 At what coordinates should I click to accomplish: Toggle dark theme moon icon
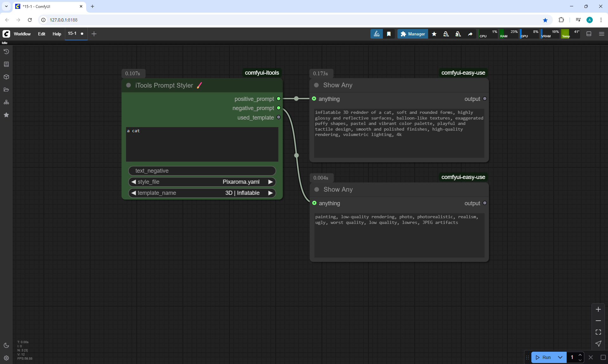click(x=6, y=345)
